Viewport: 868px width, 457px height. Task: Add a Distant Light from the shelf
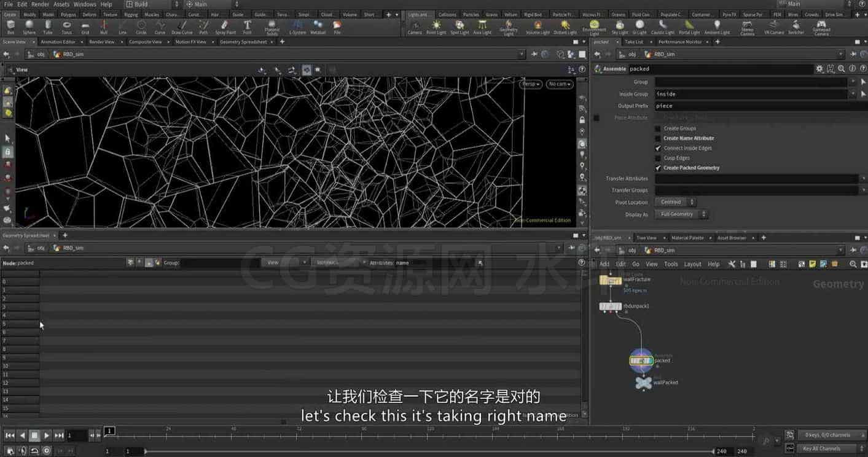[x=565, y=27]
